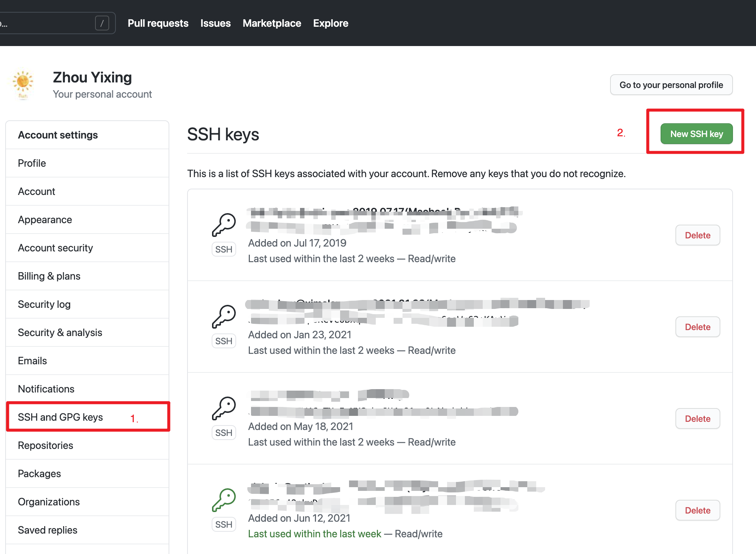Click the green key icon for the Jun 12, 2021 key
The width and height of the screenshot is (756, 554).
pyautogui.click(x=224, y=500)
